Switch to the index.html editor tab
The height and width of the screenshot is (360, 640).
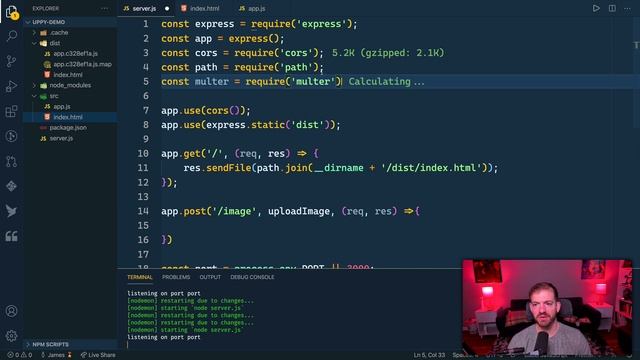204,8
